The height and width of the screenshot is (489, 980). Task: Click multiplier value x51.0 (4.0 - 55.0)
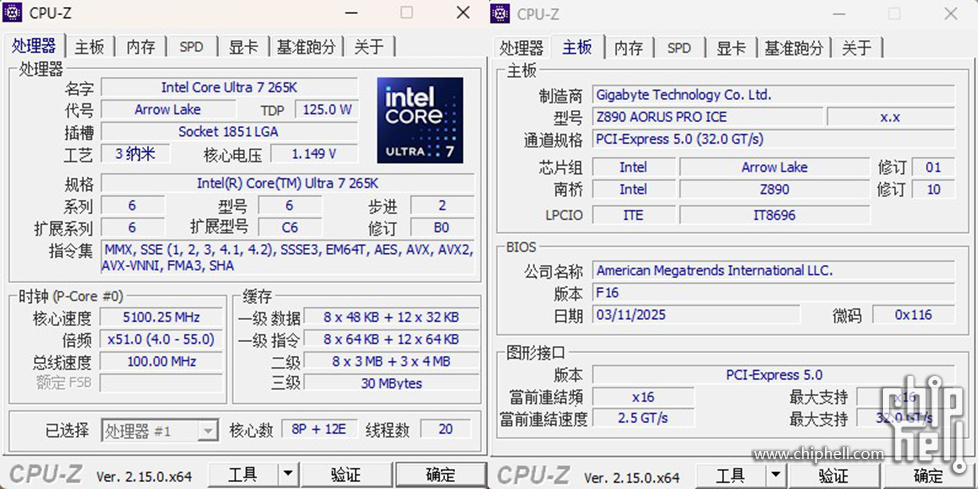click(161, 339)
